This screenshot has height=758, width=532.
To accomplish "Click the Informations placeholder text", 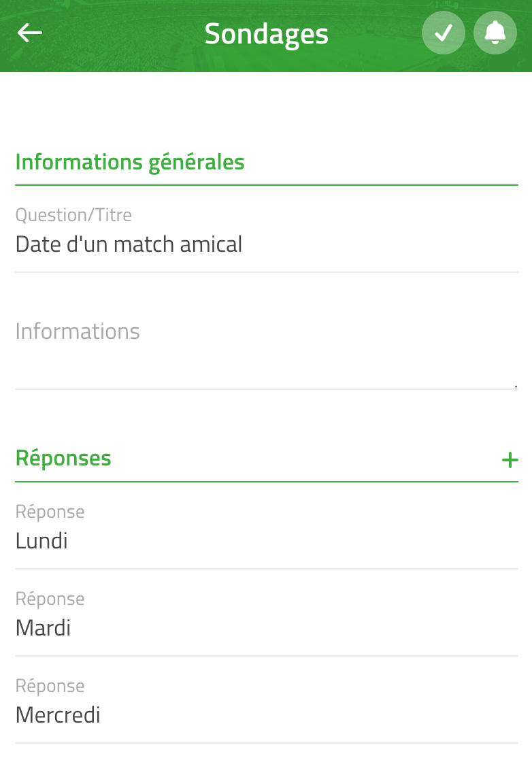I will click(x=78, y=331).
